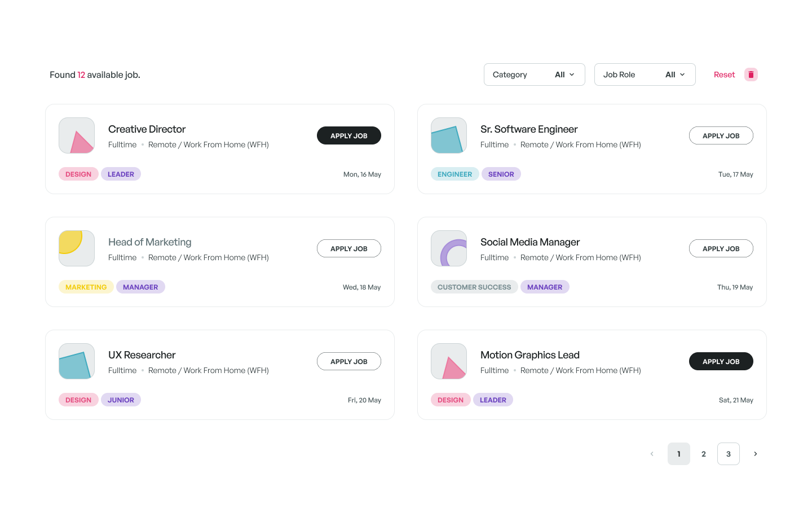Click Head of Marketing yellow logo
This screenshot has width=812, height=508.
pyautogui.click(x=77, y=248)
